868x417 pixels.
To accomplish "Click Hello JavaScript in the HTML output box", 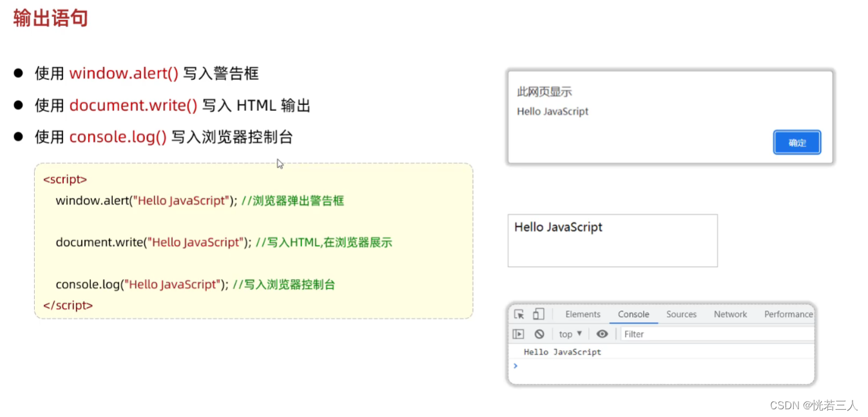I will click(x=558, y=227).
